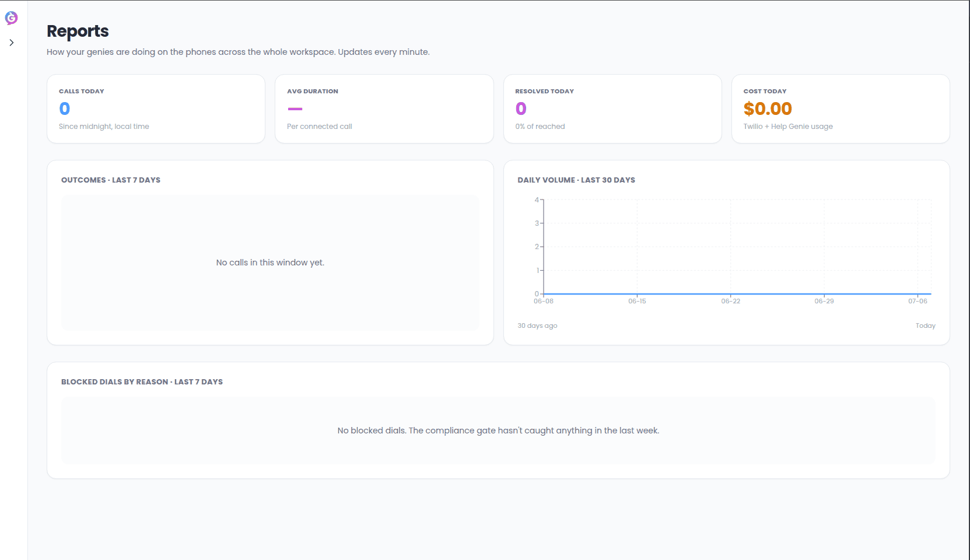Click 'Since midnight, local time' caption
Viewport: 970px width, 560px height.
(104, 127)
